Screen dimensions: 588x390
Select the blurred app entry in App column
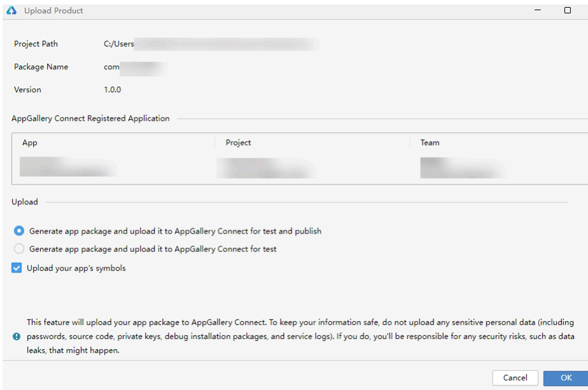pos(68,167)
